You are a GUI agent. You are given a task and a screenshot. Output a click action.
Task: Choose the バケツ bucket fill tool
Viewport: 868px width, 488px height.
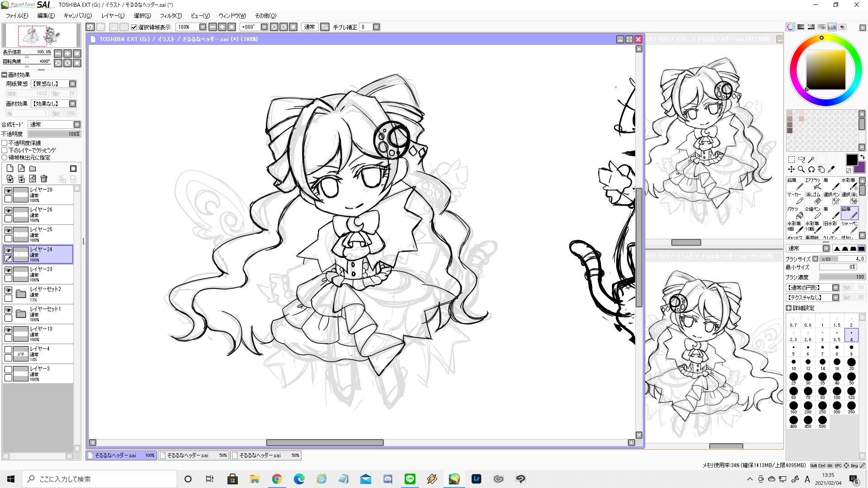[x=795, y=212]
